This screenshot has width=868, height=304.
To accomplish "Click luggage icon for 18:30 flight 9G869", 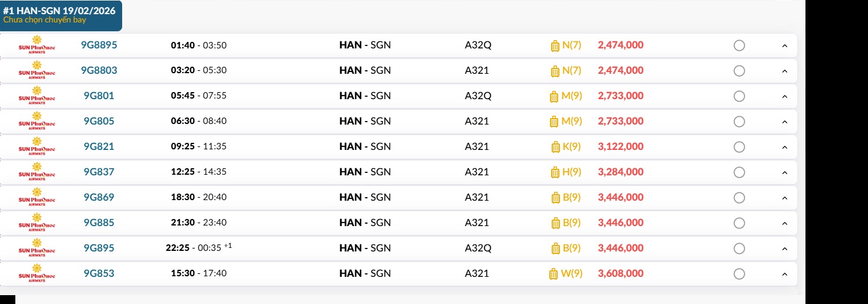I will [555, 198].
